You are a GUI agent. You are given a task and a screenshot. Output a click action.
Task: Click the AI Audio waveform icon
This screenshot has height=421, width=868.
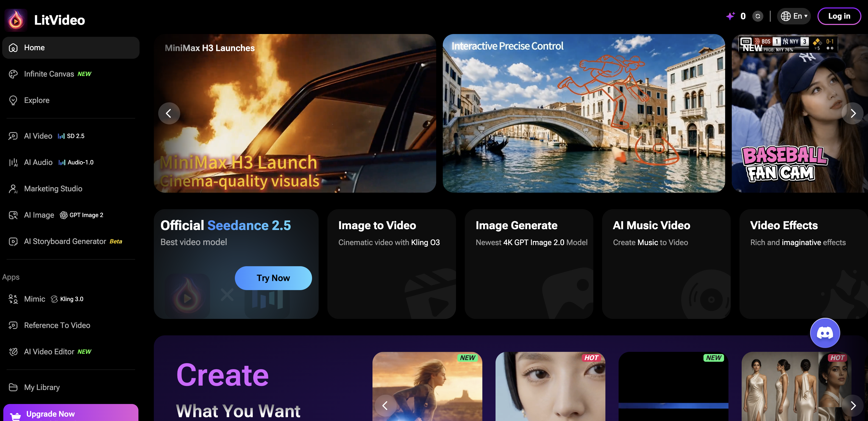pyautogui.click(x=13, y=162)
